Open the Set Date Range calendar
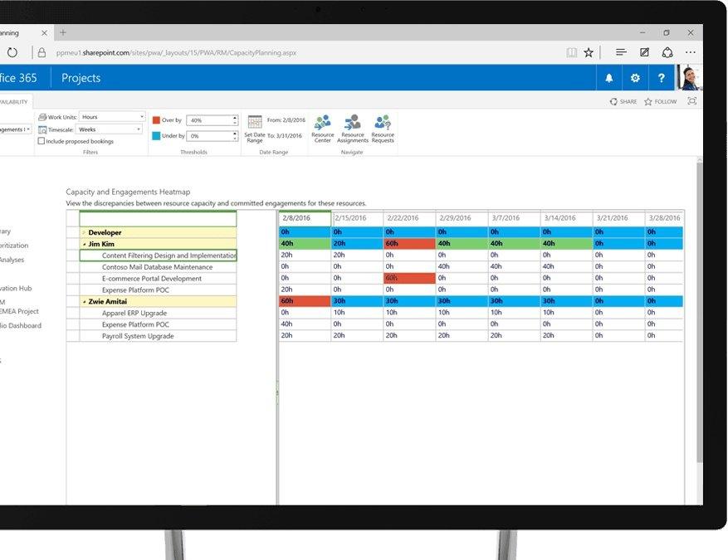The width and height of the screenshot is (728, 560). point(255,120)
